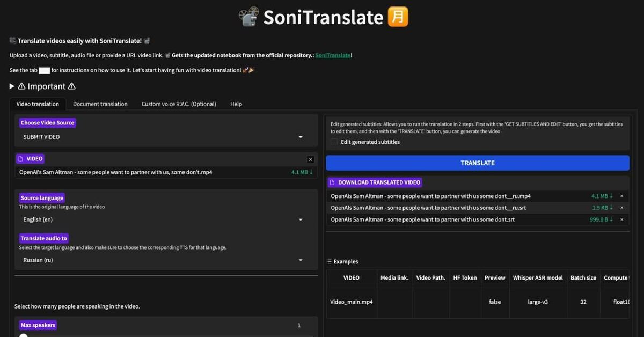
Task: Download the 999.0 B original srt file
Action: 601,219
